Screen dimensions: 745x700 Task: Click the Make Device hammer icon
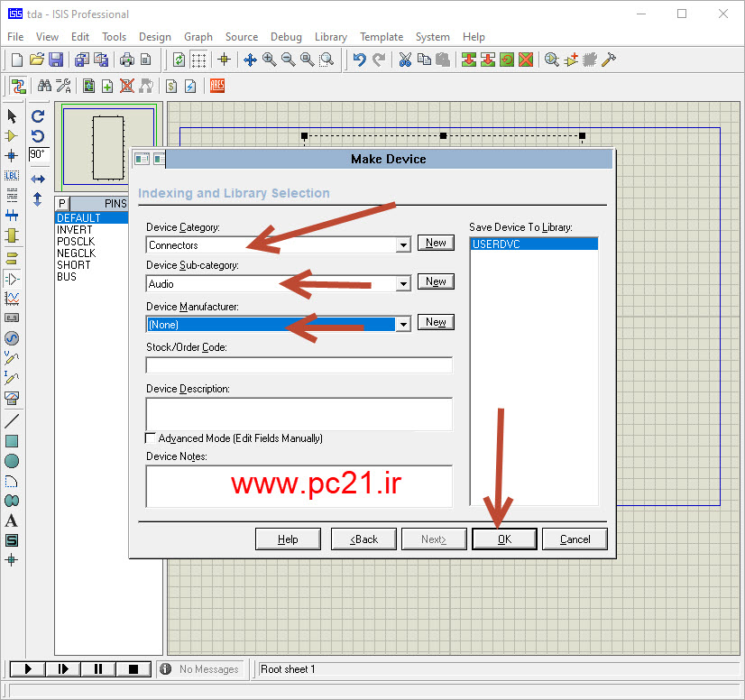608,60
